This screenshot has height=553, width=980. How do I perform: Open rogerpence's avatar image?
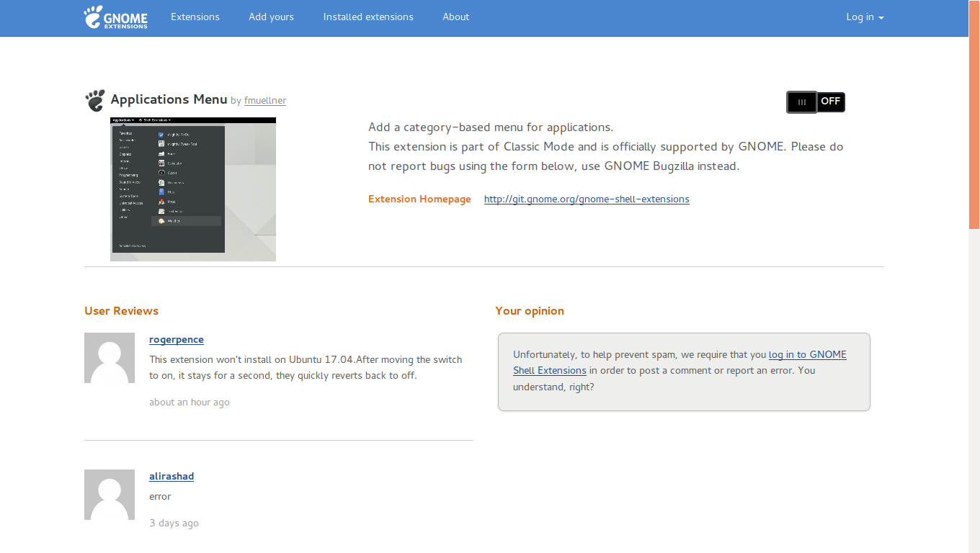click(x=110, y=358)
